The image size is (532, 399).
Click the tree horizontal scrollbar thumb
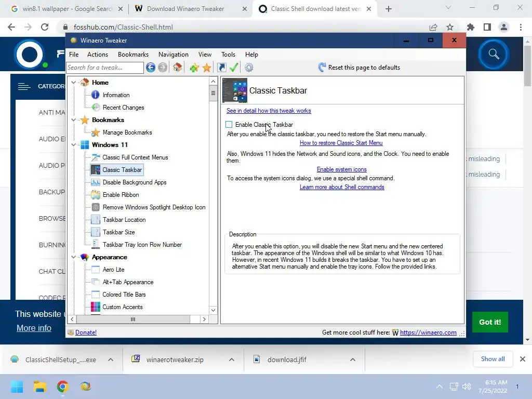coord(133,320)
